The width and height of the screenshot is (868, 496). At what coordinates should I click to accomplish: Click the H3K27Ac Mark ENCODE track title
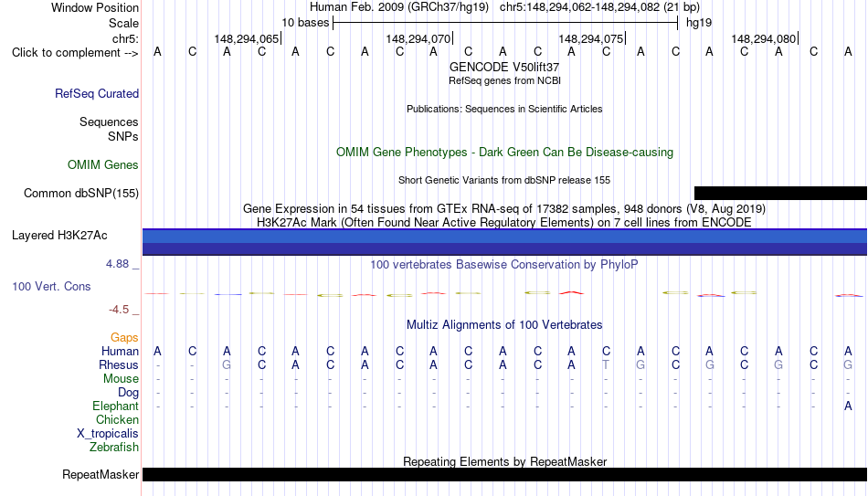click(504, 223)
